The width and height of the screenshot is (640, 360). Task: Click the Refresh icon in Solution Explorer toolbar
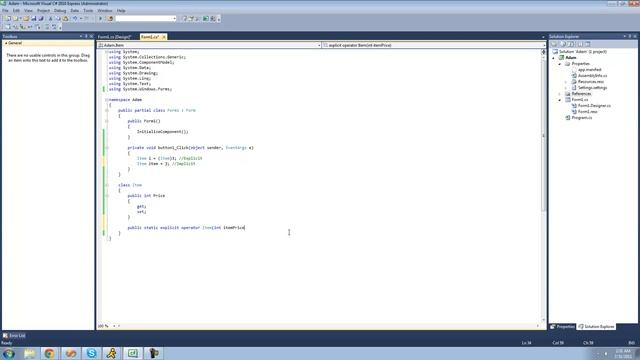571,44
